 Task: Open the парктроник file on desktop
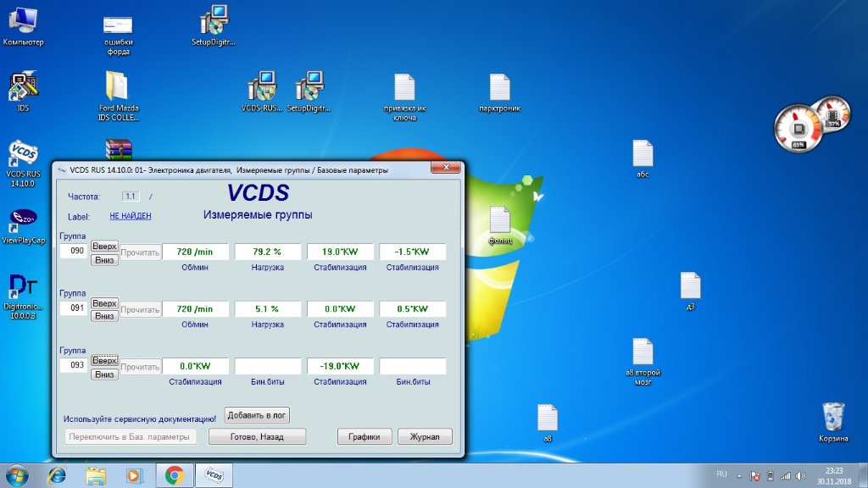coord(499,88)
